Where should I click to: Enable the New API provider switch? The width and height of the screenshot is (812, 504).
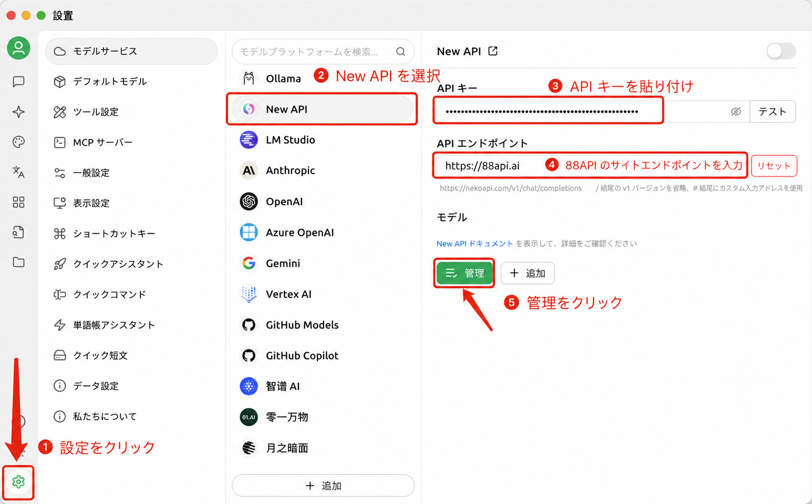point(781,51)
